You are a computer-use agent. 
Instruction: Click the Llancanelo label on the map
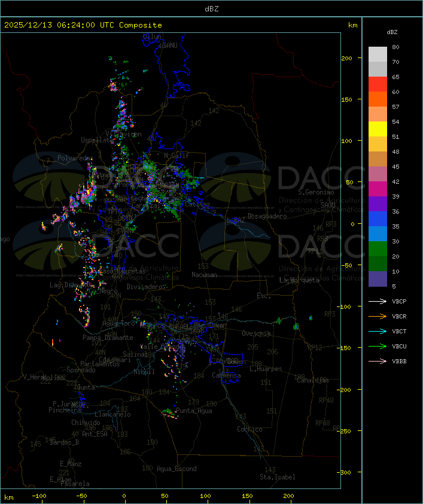click(x=112, y=414)
